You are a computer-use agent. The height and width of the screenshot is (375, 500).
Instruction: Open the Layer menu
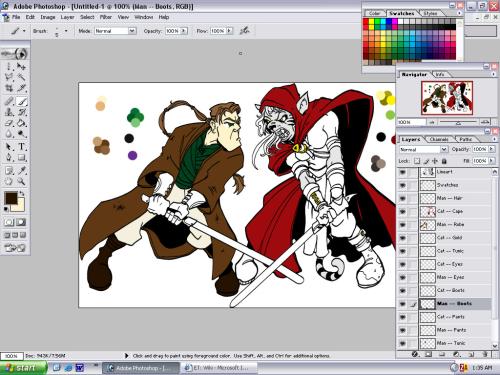(x=67, y=17)
